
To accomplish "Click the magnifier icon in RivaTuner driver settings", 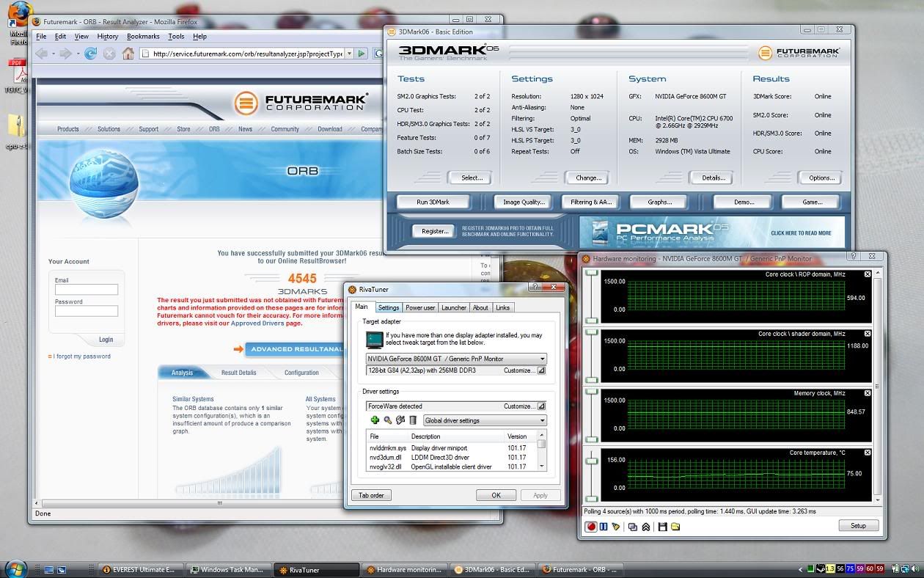I will point(387,420).
